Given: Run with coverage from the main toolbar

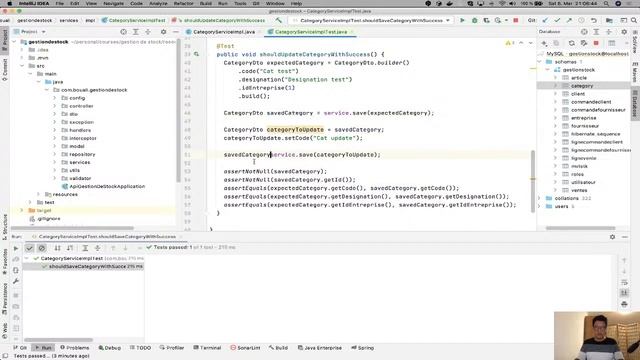Looking at the screenshot, I should (486, 20).
